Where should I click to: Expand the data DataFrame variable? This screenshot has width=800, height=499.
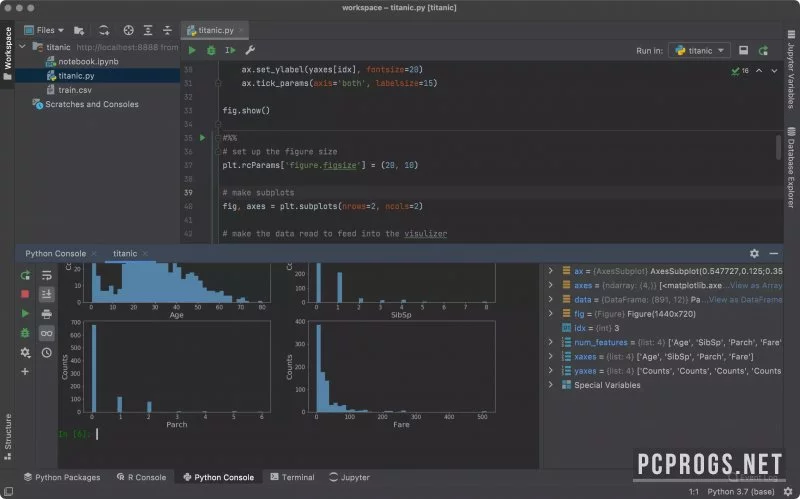(x=551, y=300)
